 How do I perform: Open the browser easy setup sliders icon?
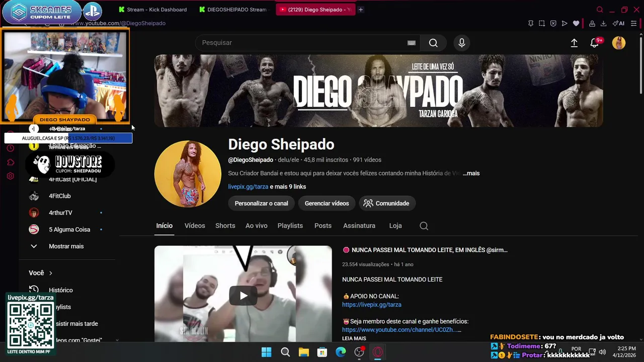[634, 23]
